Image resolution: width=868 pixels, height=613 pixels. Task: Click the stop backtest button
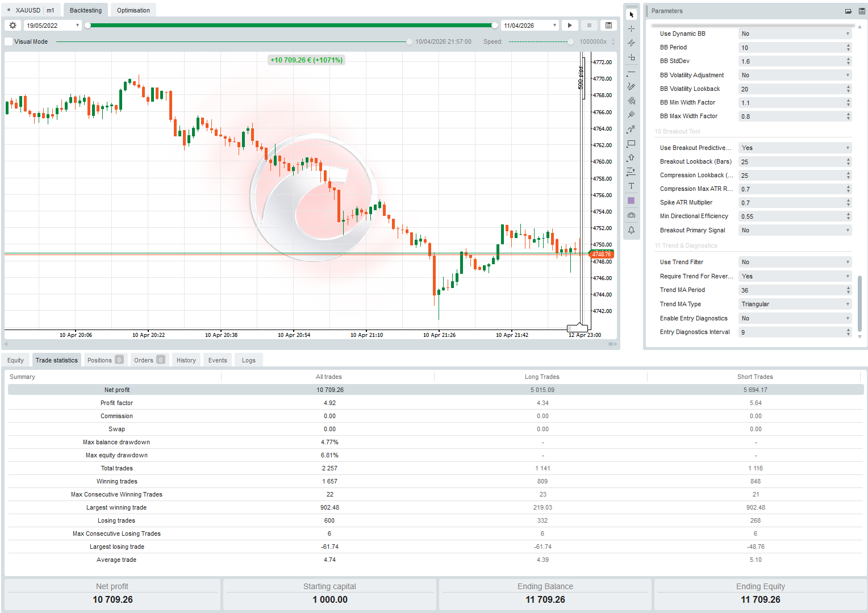click(589, 25)
